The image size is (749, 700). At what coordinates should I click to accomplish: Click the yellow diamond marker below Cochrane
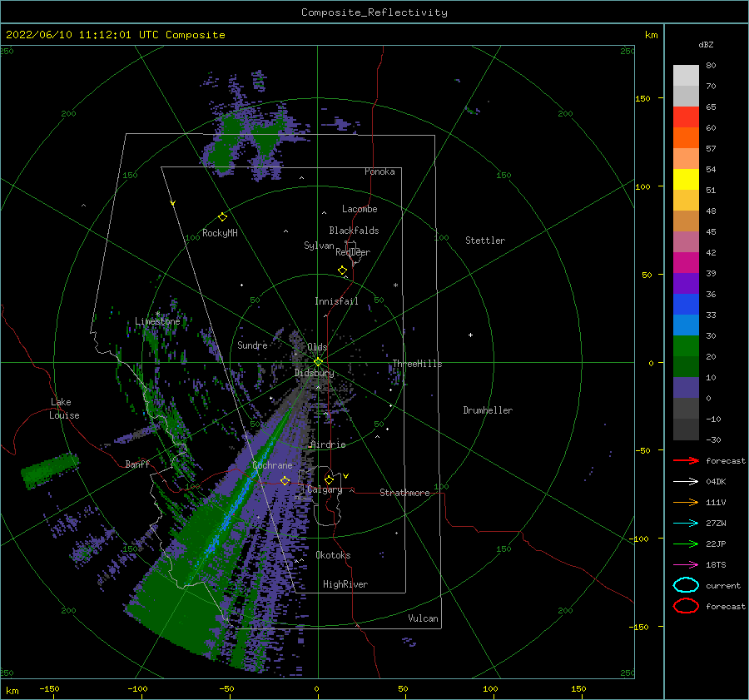285,480
